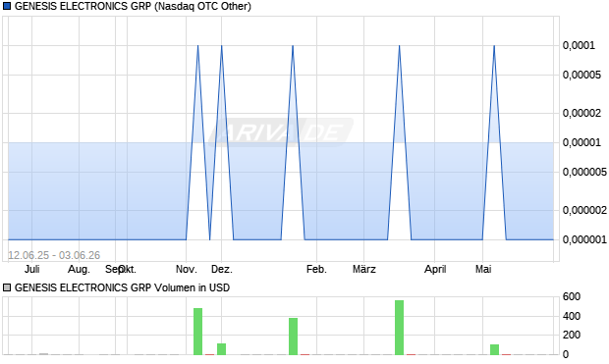The height and width of the screenshot is (364, 609).
Task: Click the 200 volume axis label
Action: coord(572,335)
